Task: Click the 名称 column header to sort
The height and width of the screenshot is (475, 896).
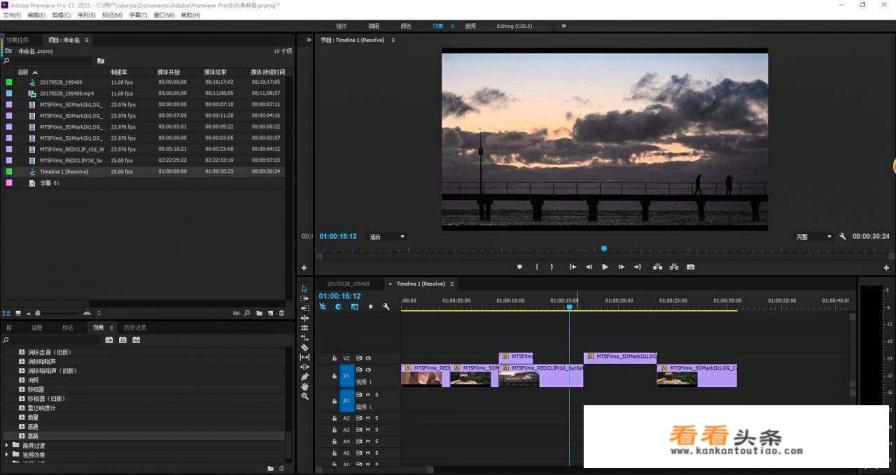Action: tap(24, 72)
